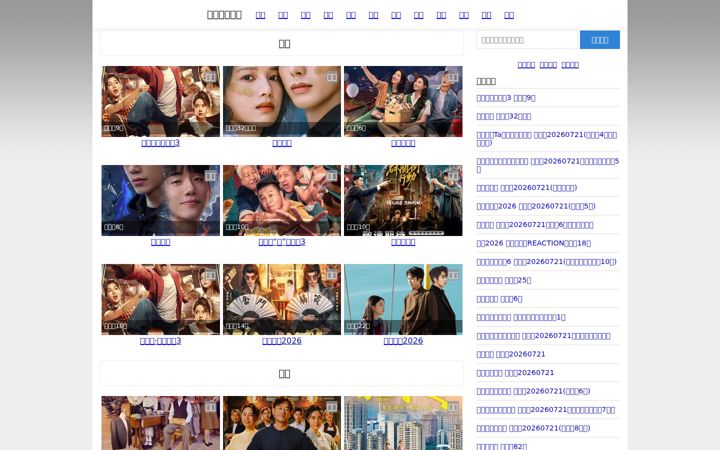Open the sidebar link ending with 82
Viewport: 720px width, 450px height.
click(502, 446)
